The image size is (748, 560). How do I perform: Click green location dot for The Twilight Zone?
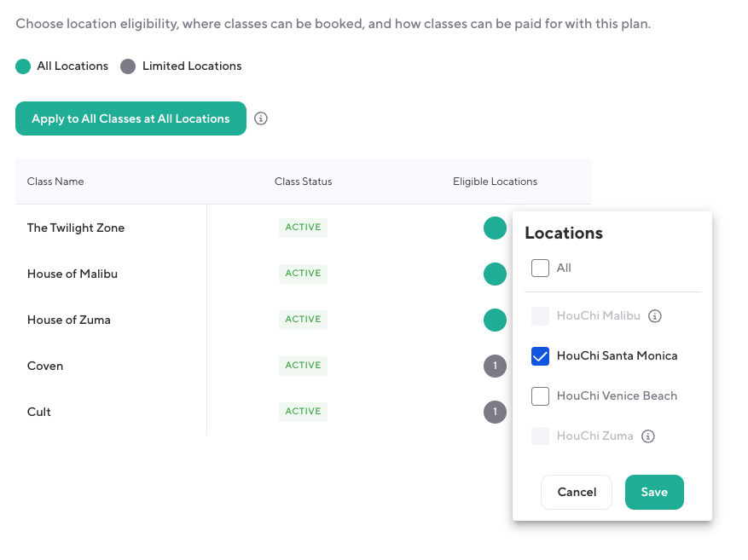(x=495, y=228)
